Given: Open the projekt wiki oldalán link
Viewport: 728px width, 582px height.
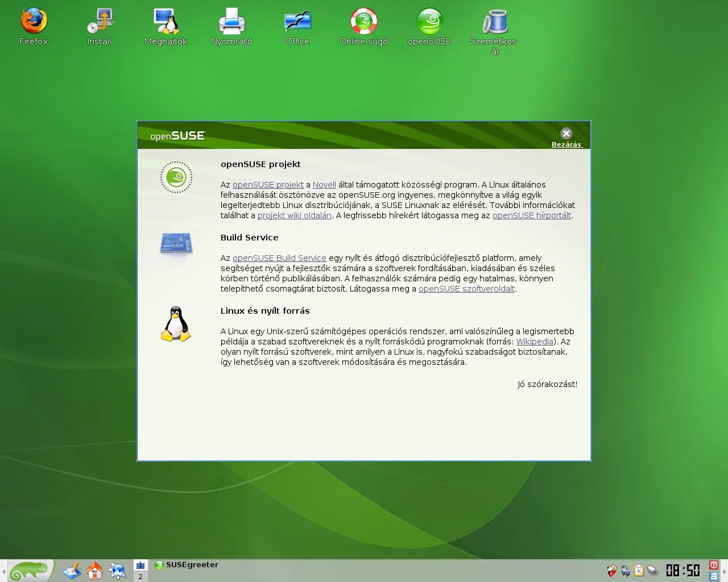Looking at the screenshot, I should (295, 215).
